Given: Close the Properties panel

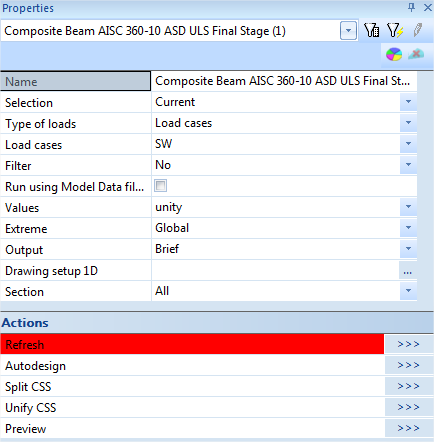Looking at the screenshot, I should point(428,7).
